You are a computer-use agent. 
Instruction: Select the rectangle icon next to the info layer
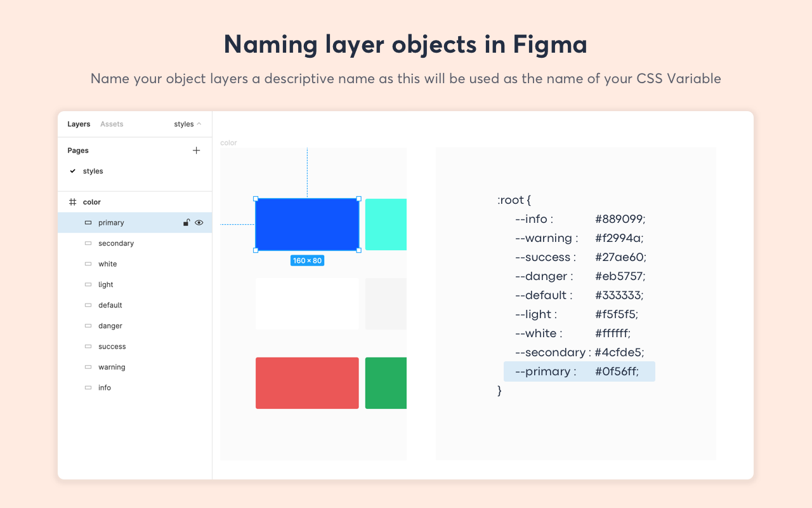(x=88, y=387)
